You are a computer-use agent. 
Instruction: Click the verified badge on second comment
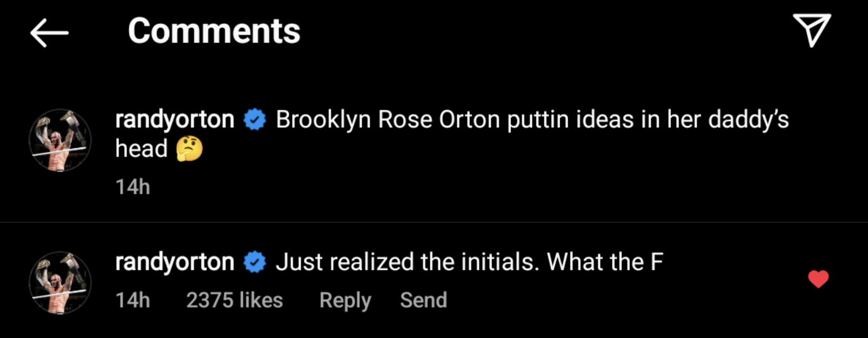coord(255,262)
